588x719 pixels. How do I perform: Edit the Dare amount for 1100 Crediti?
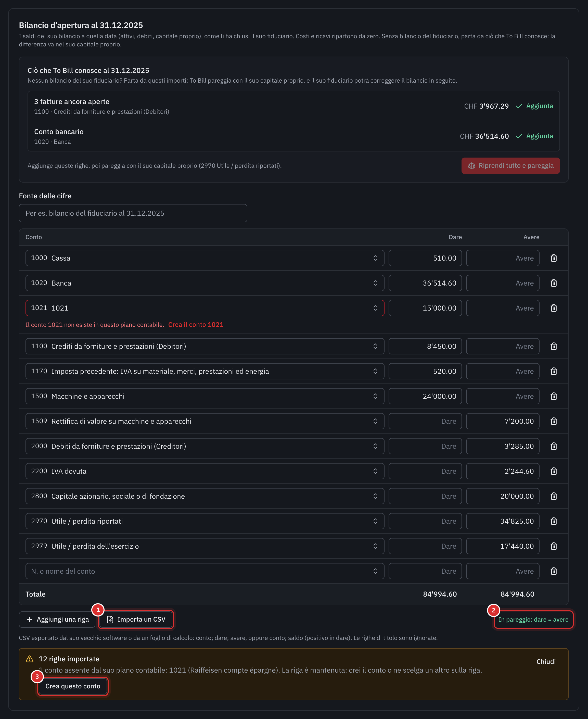[x=425, y=346]
